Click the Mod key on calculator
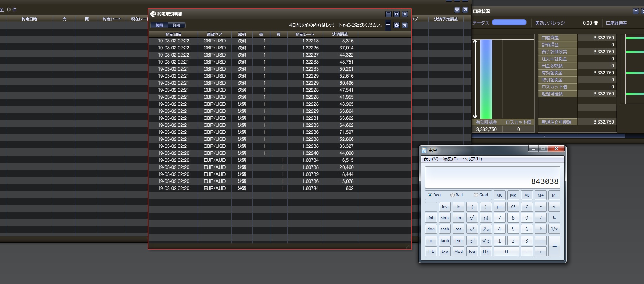Image resolution: width=644 pixels, height=284 pixels. coord(458,251)
